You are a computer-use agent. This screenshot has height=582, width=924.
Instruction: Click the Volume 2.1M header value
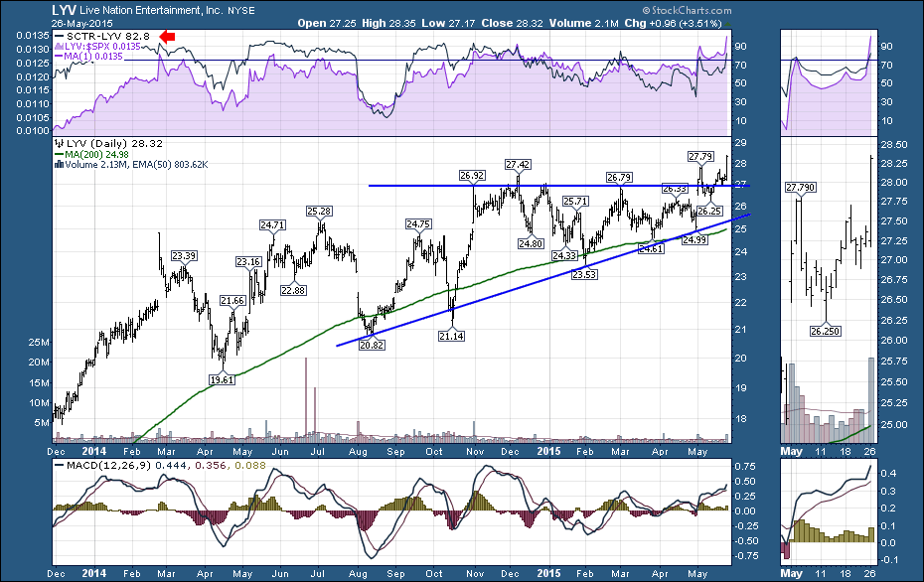pos(583,23)
